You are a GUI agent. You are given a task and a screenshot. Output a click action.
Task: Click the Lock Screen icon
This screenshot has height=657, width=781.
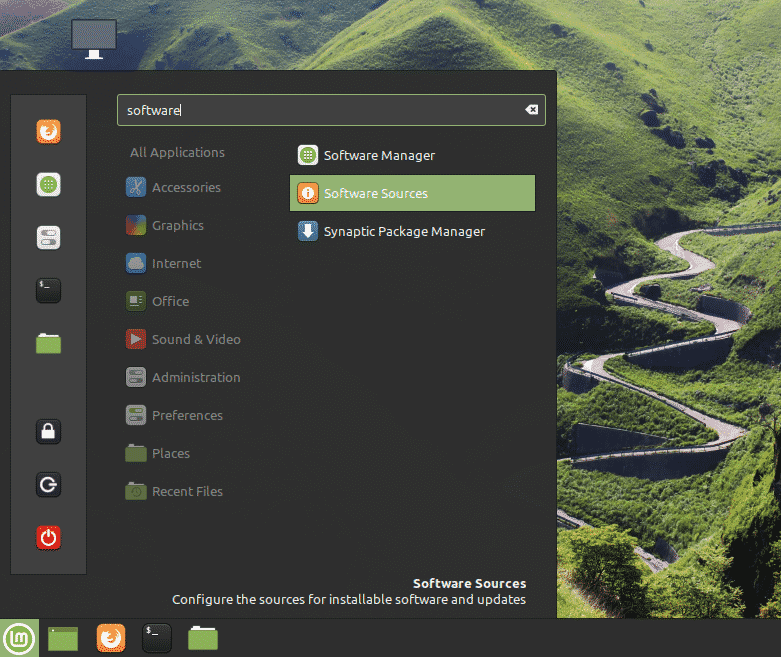pos(48,431)
